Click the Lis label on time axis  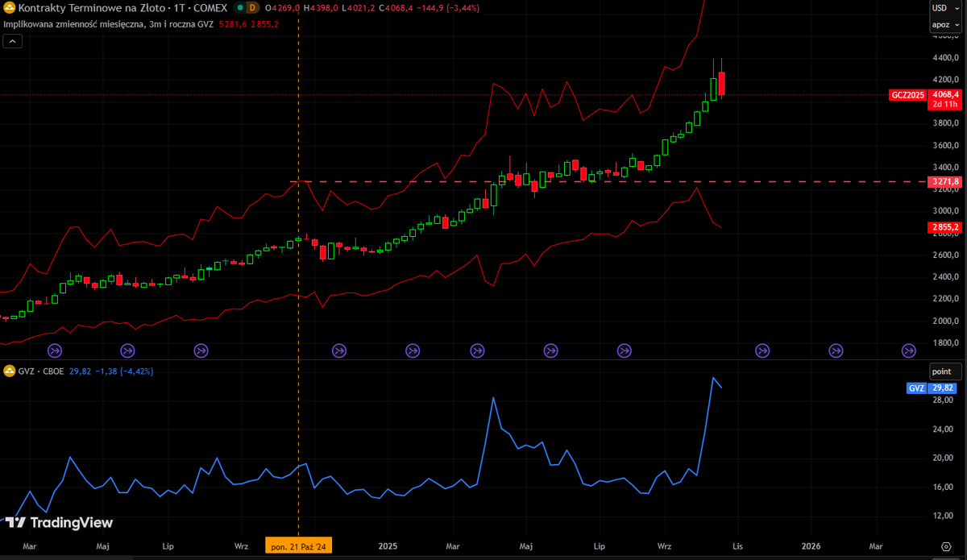click(x=737, y=545)
